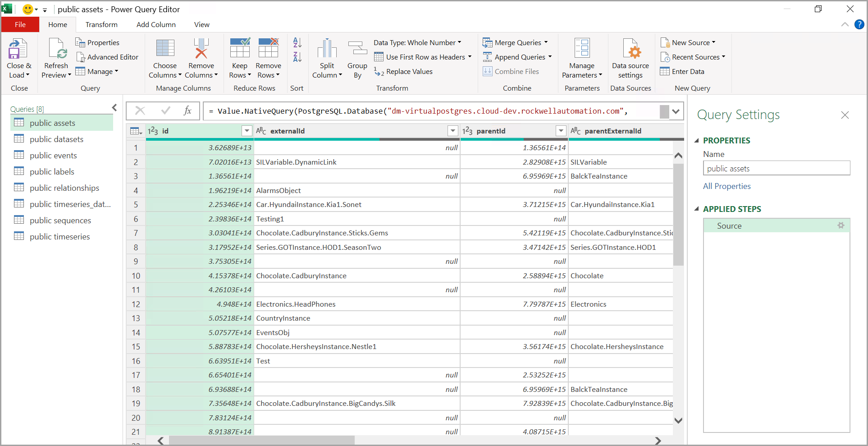Sort ascending with the A-Z icon
The height and width of the screenshot is (446, 868).
(297, 43)
